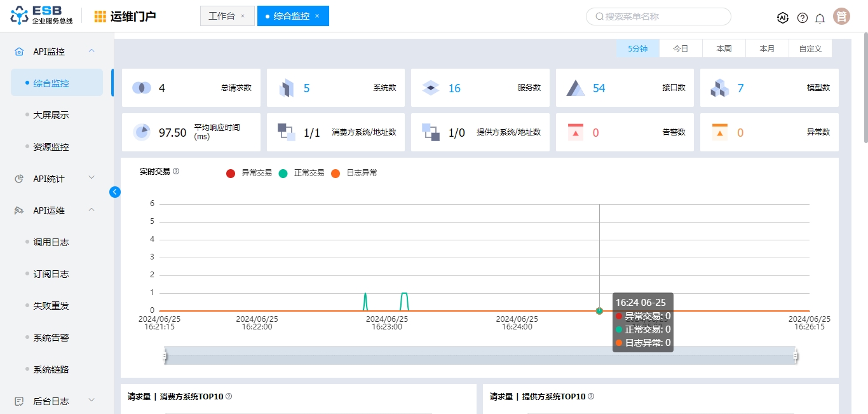Click the orange grid menu icon
Viewport: 868px width, 414px height.
click(100, 17)
